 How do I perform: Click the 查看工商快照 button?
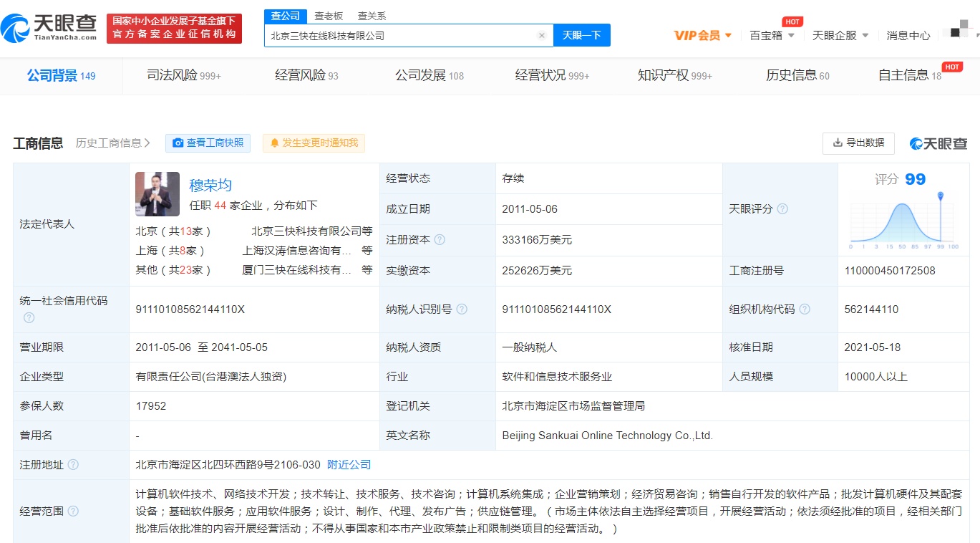208,143
